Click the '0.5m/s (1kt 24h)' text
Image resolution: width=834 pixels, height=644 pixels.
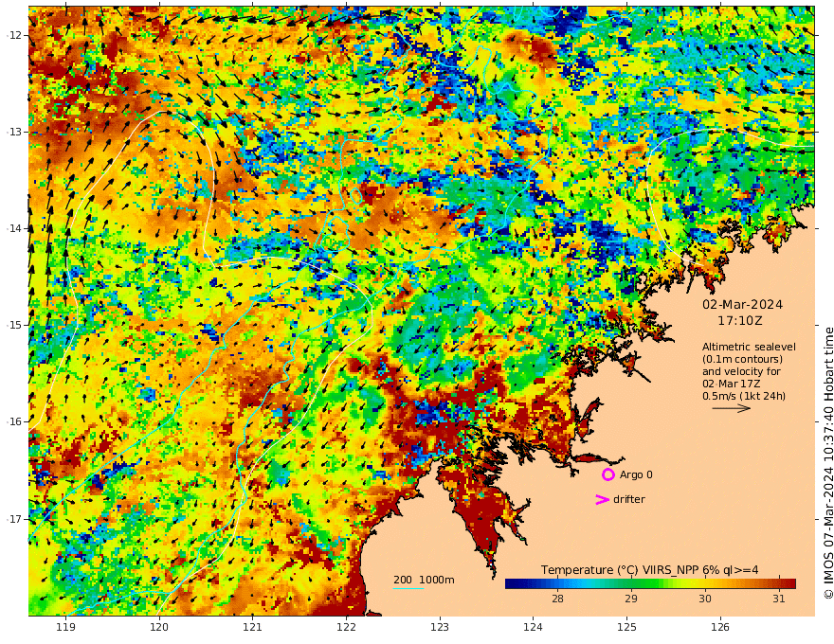pos(744,396)
